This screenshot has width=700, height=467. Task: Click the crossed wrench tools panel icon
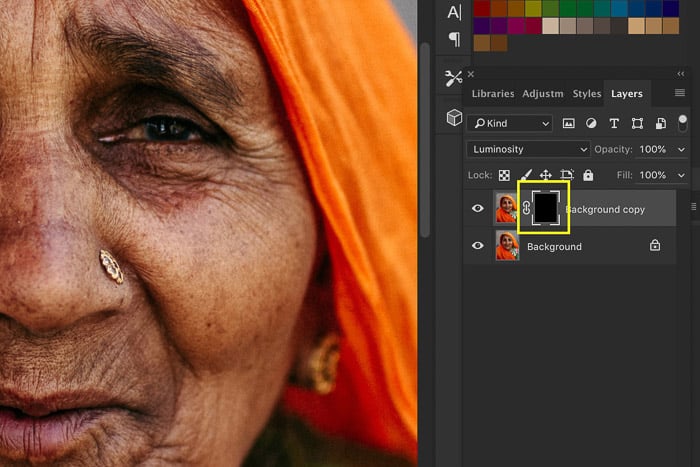(454, 78)
